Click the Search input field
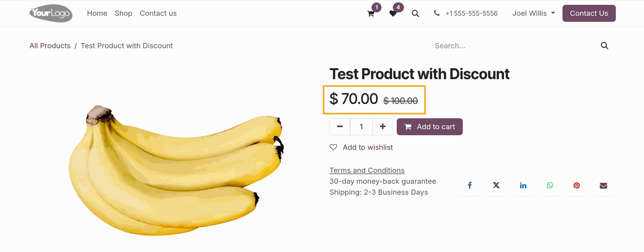The width and height of the screenshot is (644, 252). coord(486,46)
